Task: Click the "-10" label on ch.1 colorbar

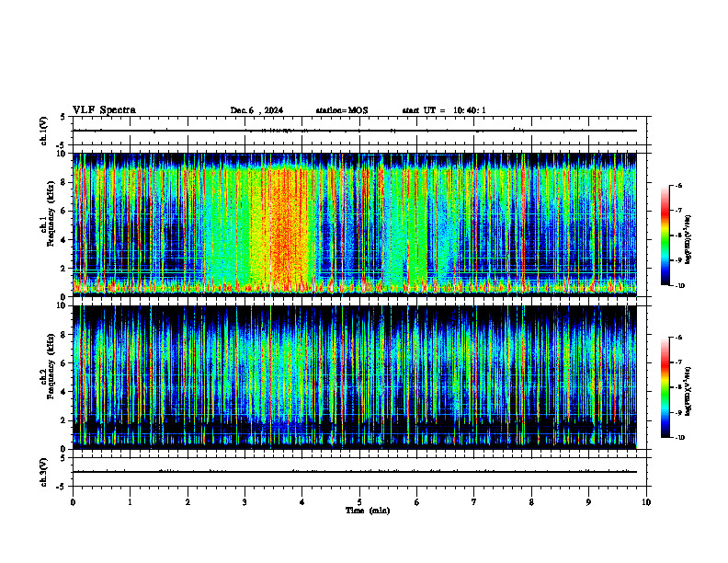Action: pyautogui.click(x=679, y=286)
